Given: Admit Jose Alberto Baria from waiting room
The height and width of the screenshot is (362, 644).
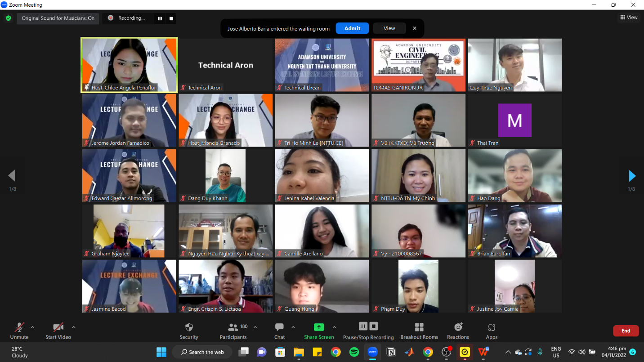Looking at the screenshot, I should (352, 28).
